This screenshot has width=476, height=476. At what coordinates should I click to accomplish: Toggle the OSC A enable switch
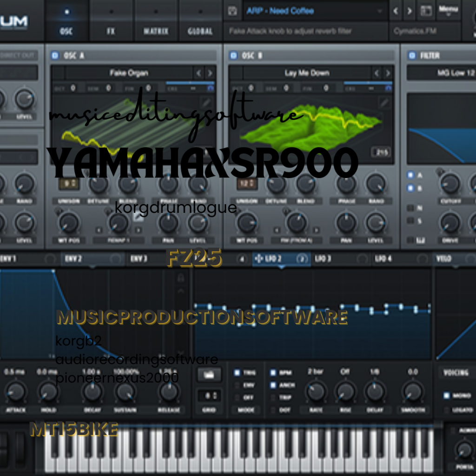(55, 56)
